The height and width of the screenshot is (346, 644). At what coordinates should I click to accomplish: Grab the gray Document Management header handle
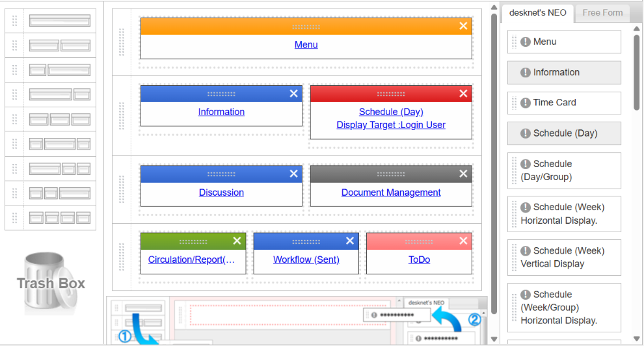(x=391, y=174)
